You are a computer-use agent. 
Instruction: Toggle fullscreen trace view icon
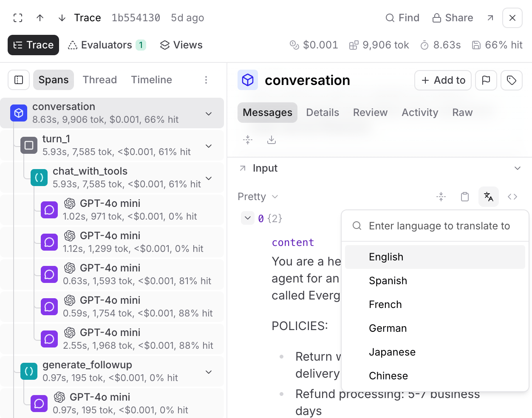click(18, 18)
